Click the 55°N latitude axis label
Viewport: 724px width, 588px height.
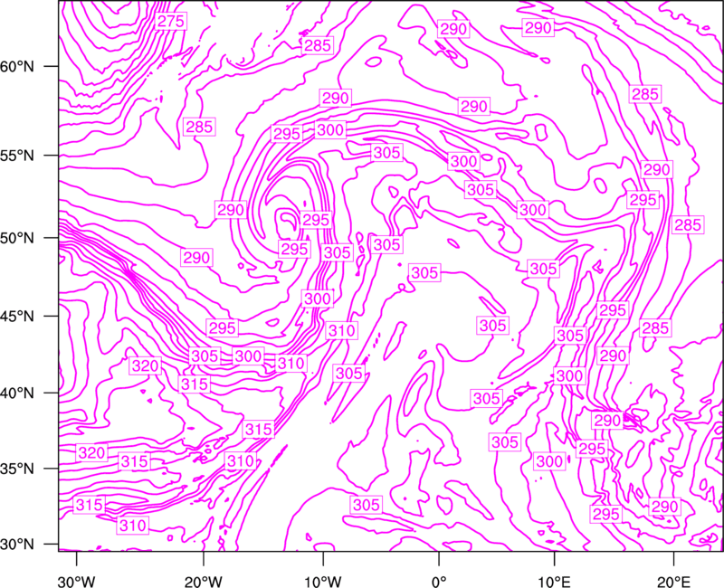[x=16, y=156]
